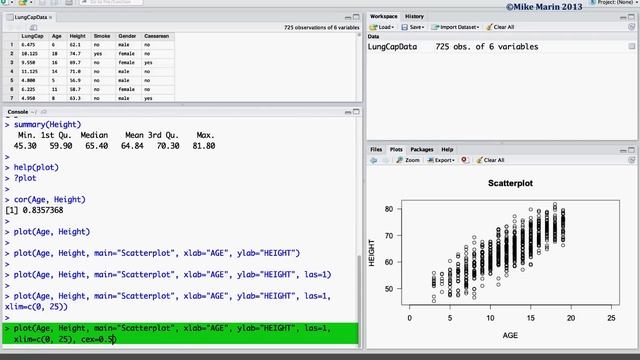
Task: Minimize the Console pane
Action: [348, 112]
